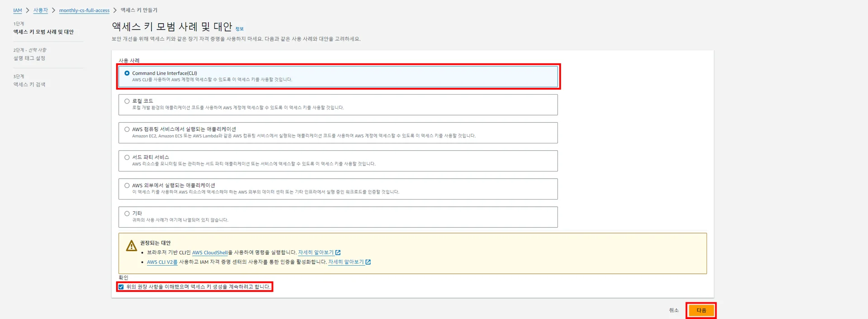Click external link icon after CLI V2 자세히 알아보기
The image size is (868, 319).
point(368,262)
